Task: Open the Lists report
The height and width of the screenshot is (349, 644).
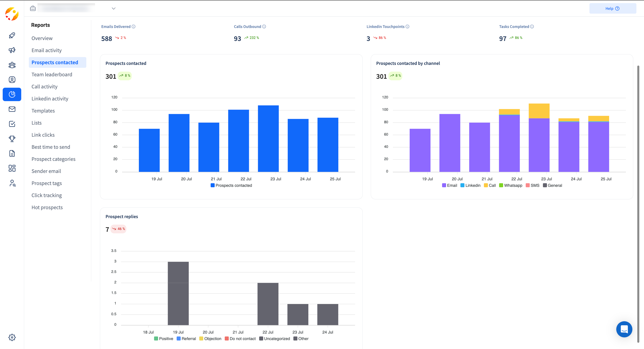Action: pyautogui.click(x=36, y=123)
